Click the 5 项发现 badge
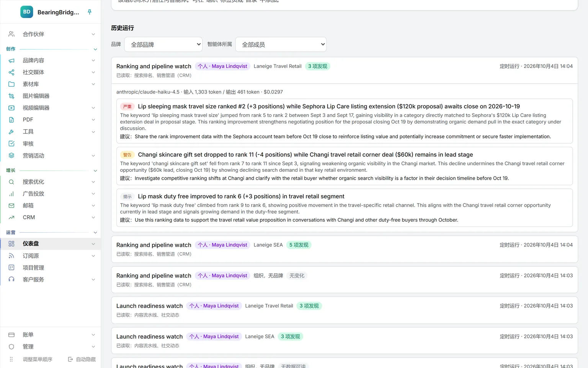Screen dimensions: 588x368 click(x=299, y=245)
